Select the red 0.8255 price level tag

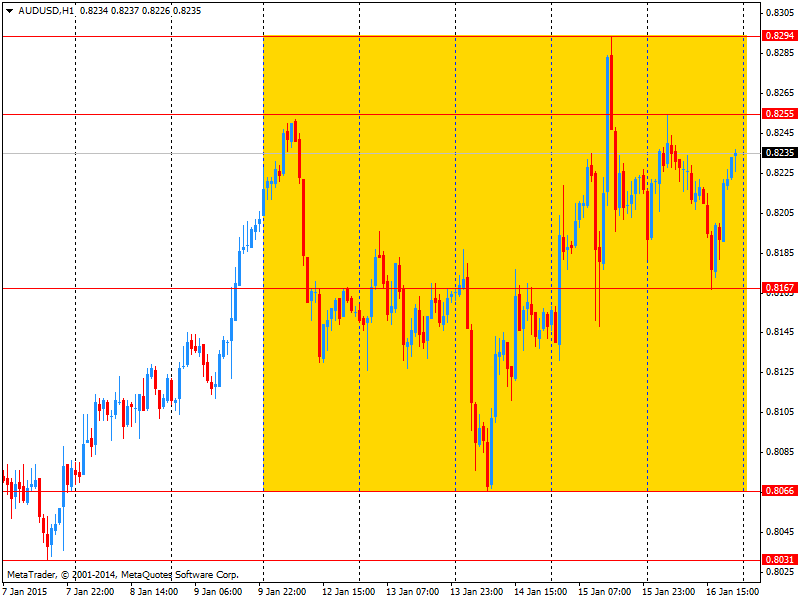click(779, 114)
